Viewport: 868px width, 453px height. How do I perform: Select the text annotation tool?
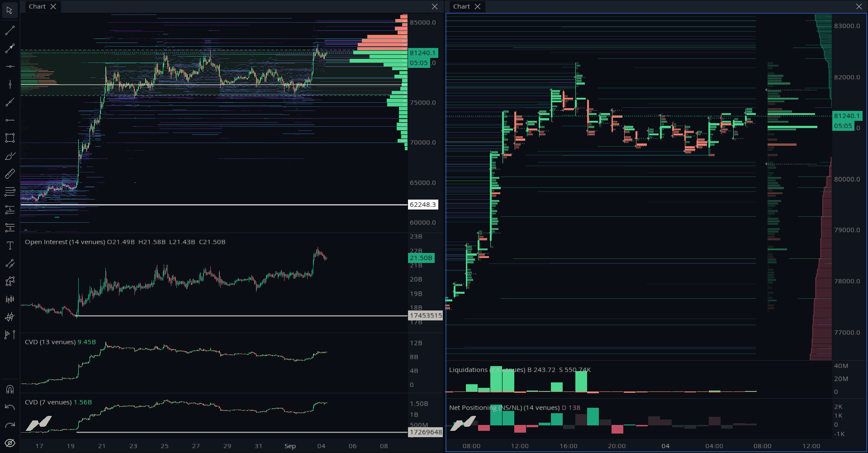click(9, 245)
